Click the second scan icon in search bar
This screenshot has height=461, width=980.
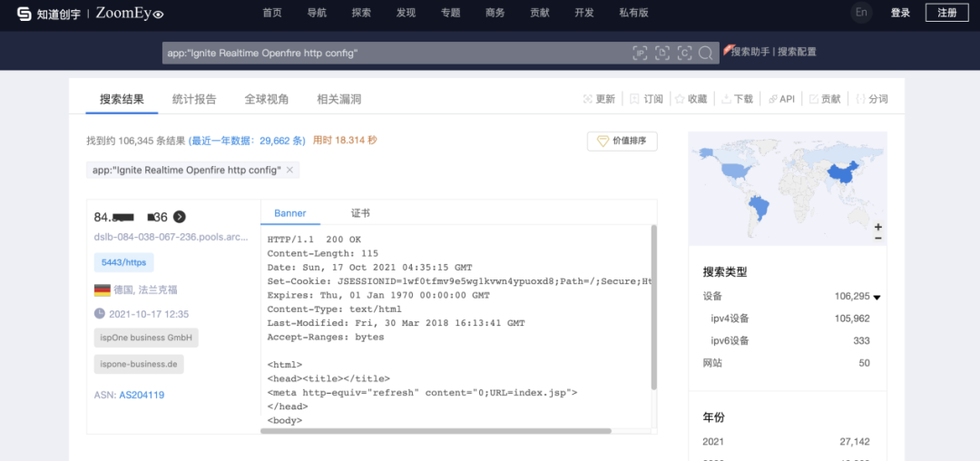(662, 54)
